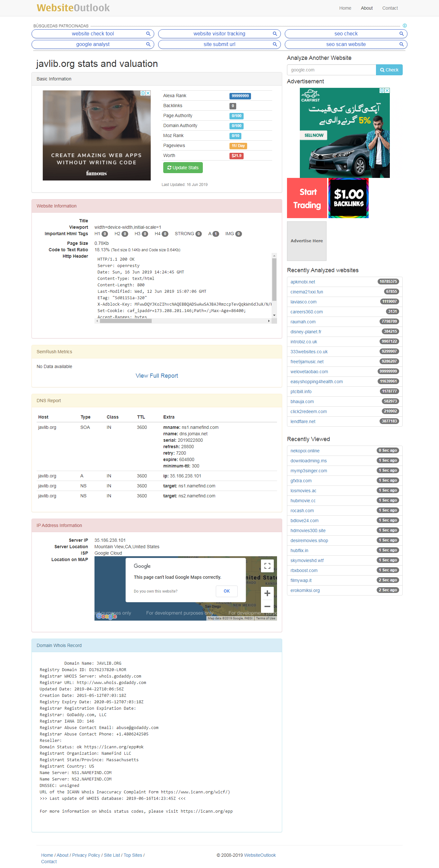Open the Contact menu item in header
Viewport: 439px width, 868px height.
point(390,8)
